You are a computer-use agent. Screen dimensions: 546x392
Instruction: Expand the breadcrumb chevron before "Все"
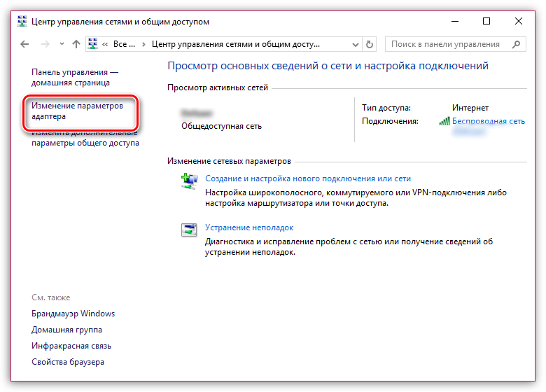pos(106,44)
